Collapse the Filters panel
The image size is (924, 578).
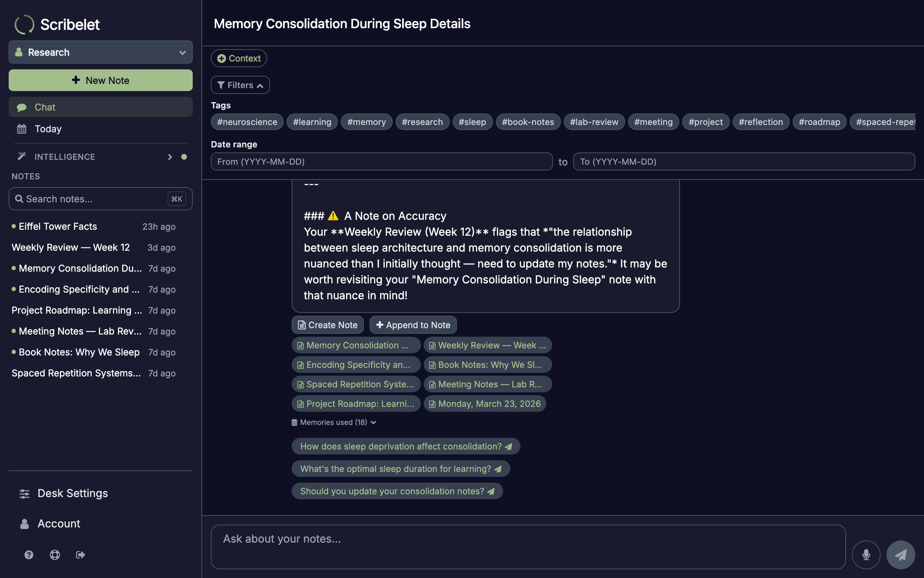point(240,85)
